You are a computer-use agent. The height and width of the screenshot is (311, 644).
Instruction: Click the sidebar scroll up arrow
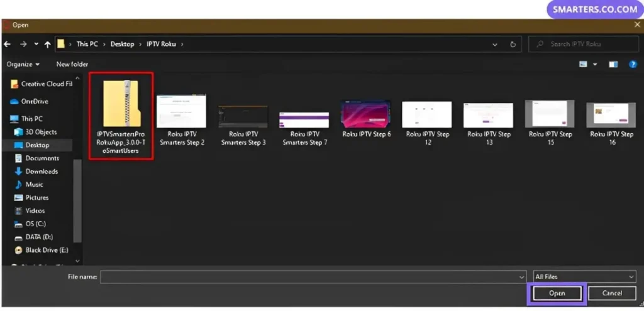77,77
